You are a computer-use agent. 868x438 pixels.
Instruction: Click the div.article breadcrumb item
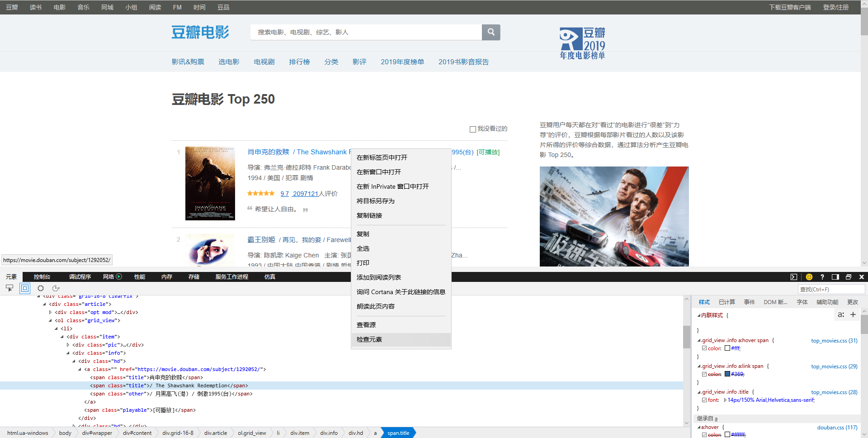point(216,433)
